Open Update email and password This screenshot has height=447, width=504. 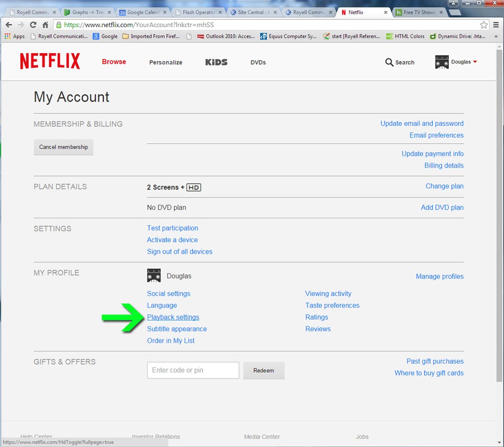[422, 124]
